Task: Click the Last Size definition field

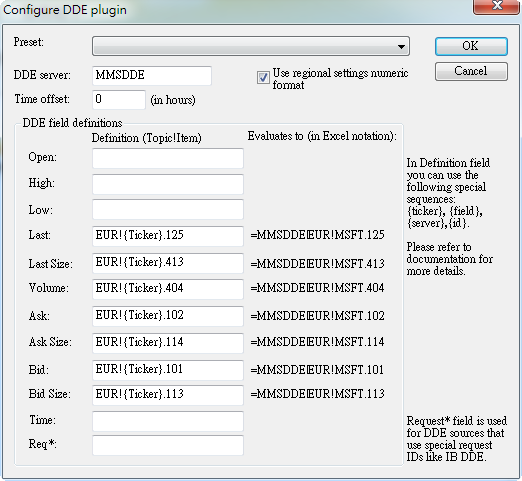Action: click(168, 263)
